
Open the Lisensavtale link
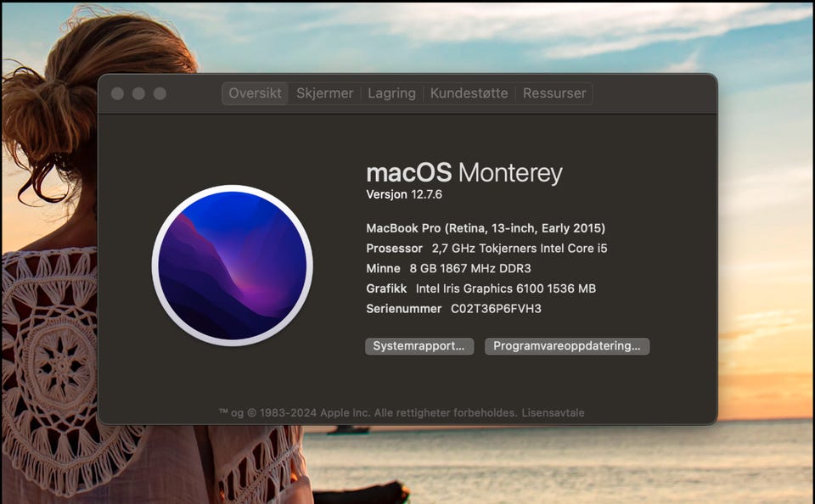(x=553, y=413)
